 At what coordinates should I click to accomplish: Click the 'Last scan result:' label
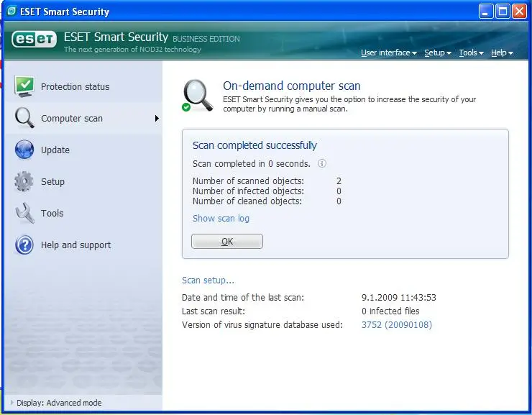[x=214, y=311]
